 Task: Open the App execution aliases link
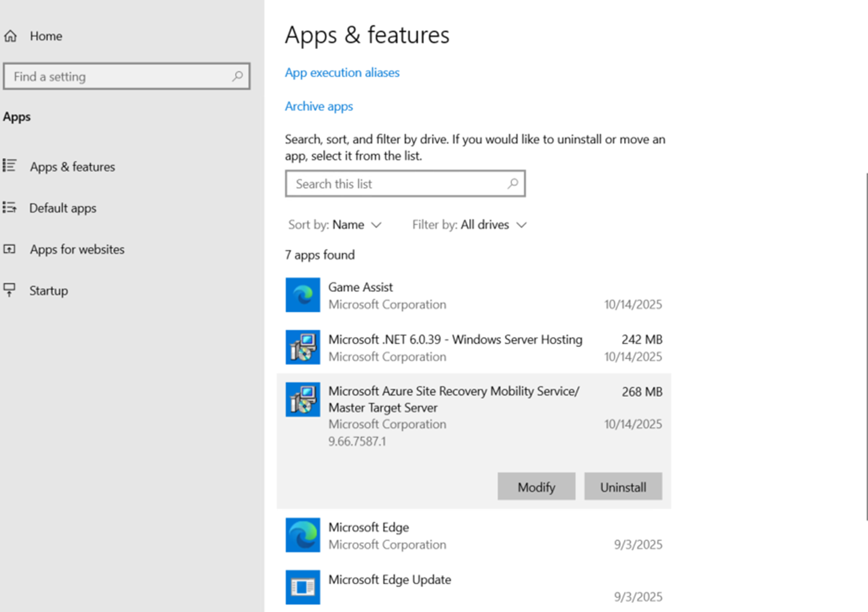[342, 73]
